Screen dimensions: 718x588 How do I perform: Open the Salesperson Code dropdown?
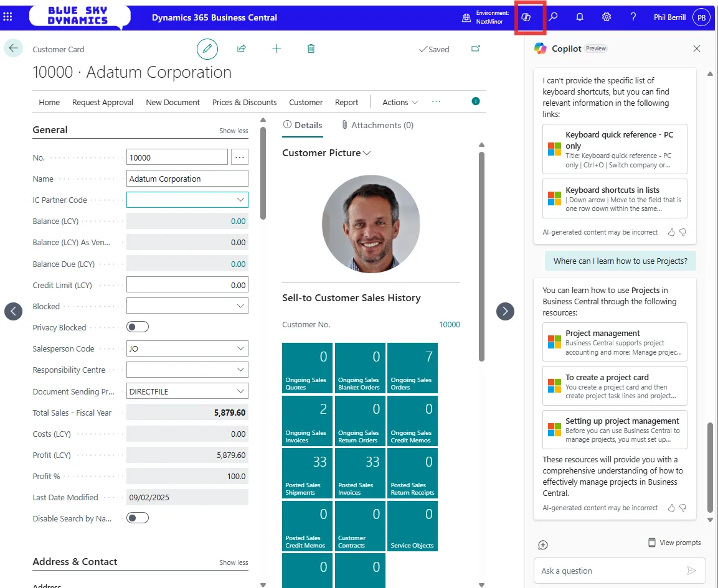240,348
